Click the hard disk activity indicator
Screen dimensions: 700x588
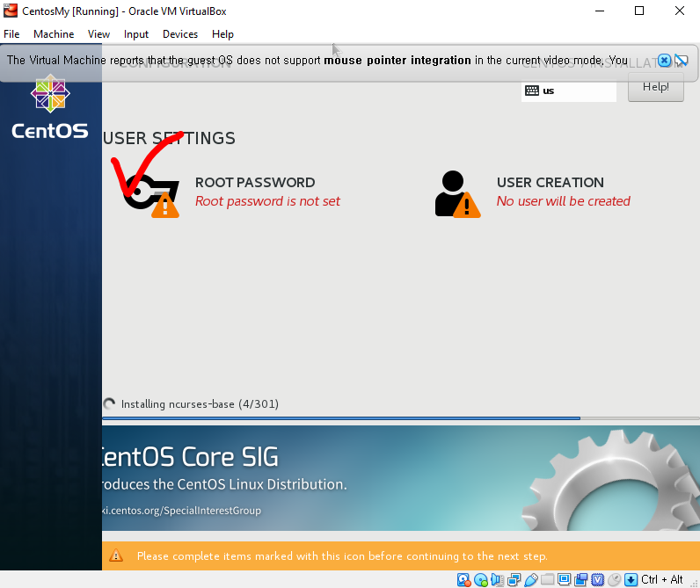[x=463, y=579]
